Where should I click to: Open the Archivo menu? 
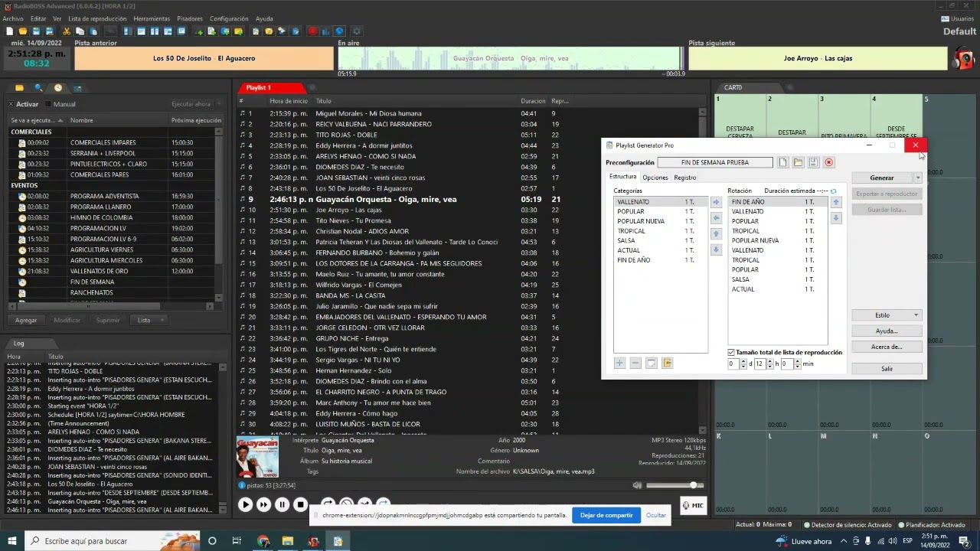pyautogui.click(x=13, y=18)
